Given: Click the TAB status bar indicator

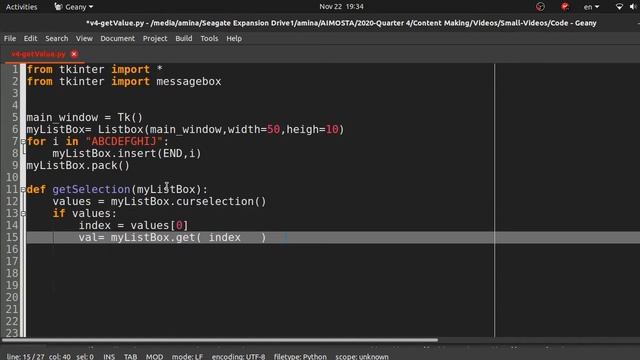Looking at the screenshot, I should pos(130,356).
